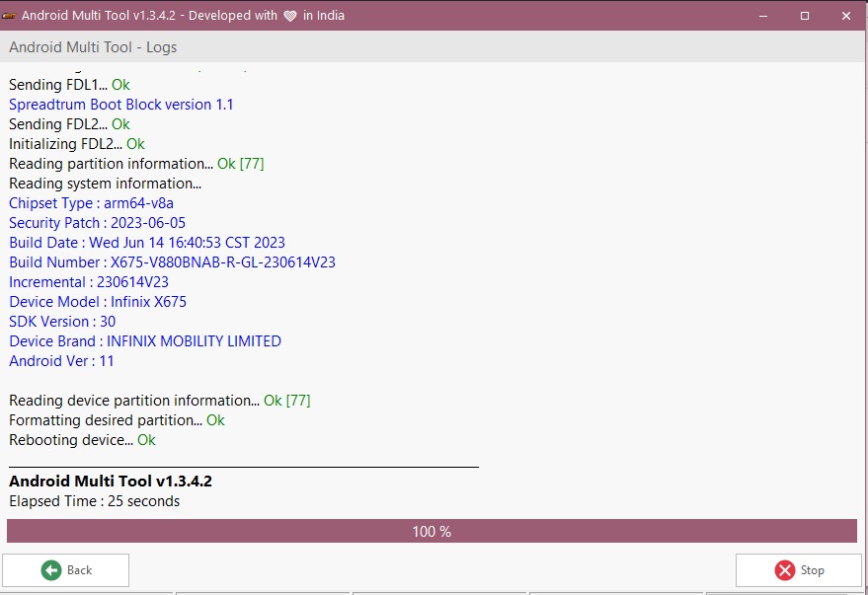
Task: Click the app icon in title bar
Action: [x=9, y=16]
